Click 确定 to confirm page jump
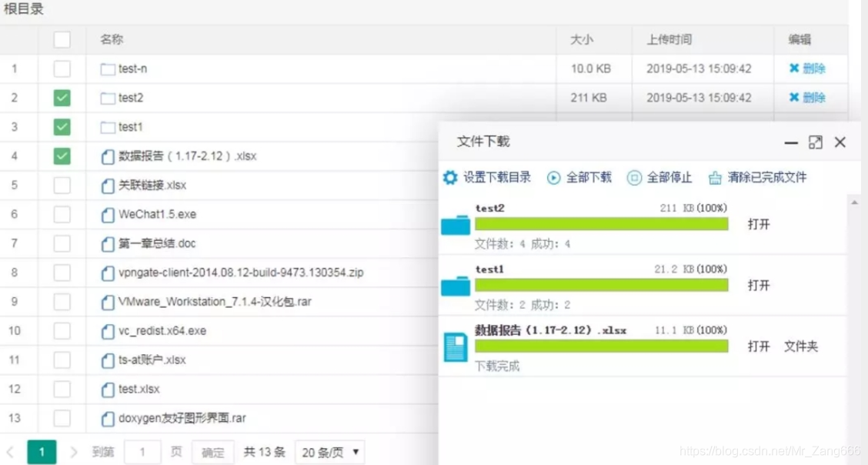The width and height of the screenshot is (868, 465). [212, 452]
